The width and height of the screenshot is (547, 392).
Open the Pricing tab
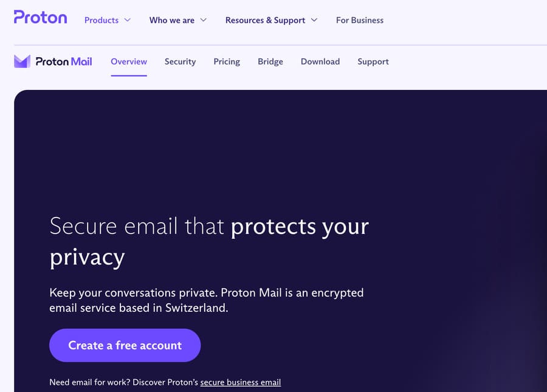click(227, 61)
